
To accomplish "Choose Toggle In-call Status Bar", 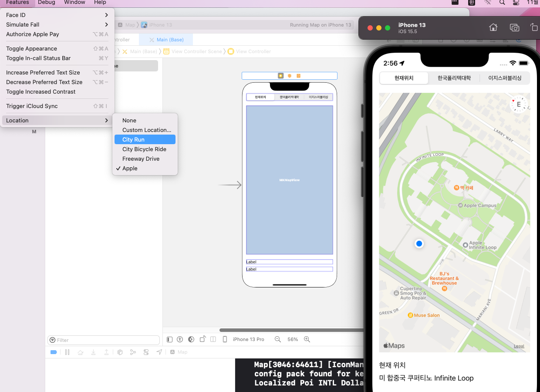I will pyautogui.click(x=57, y=58).
